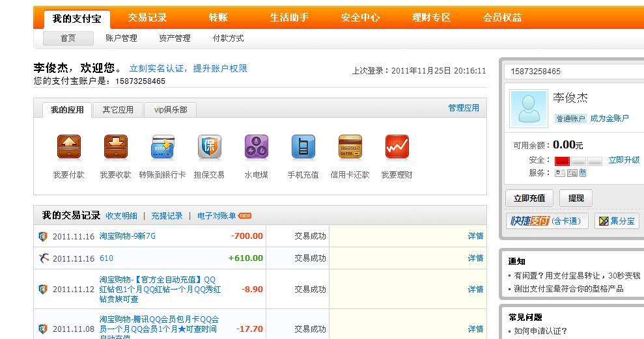Image resolution: width=644 pixels, height=339 pixels.
Task: Open 详情 for the -700.00 transaction
Action: pyautogui.click(x=475, y=236)
